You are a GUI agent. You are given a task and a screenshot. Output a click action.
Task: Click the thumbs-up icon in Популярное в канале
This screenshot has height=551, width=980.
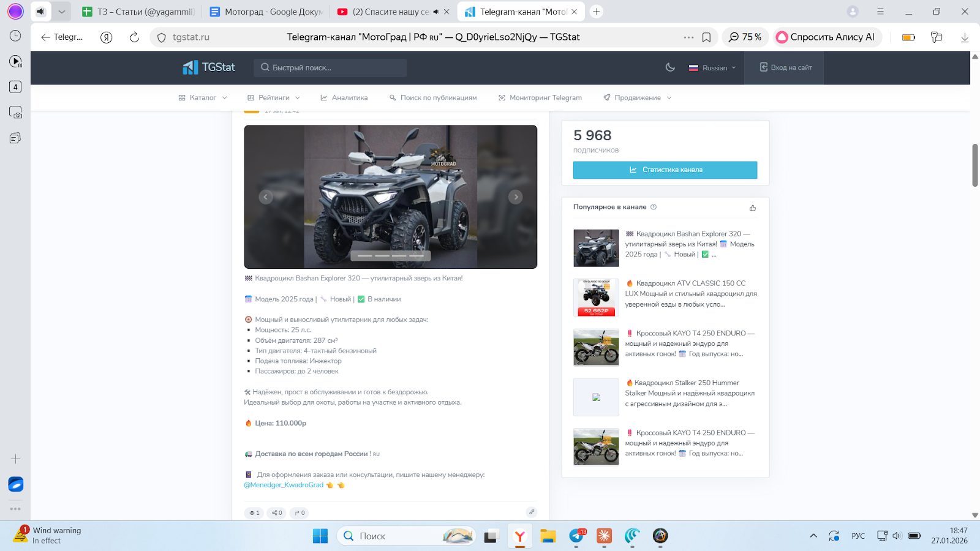point(753,208)
